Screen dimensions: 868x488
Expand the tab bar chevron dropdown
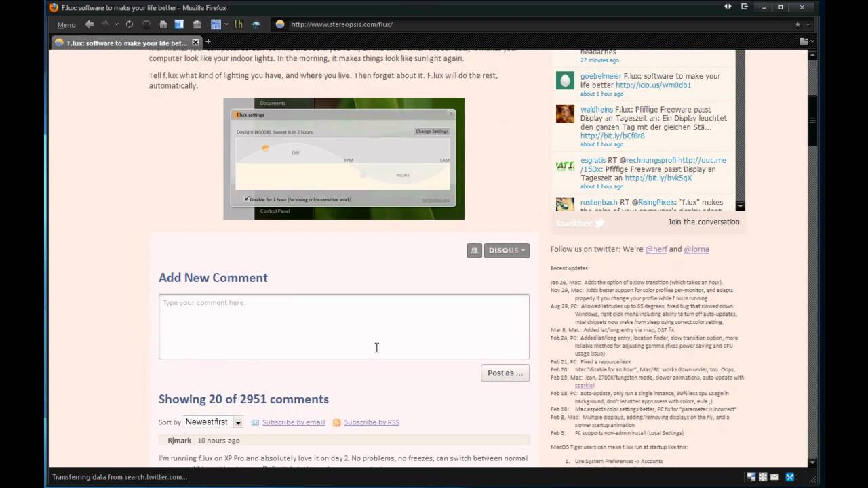point(812,42)
